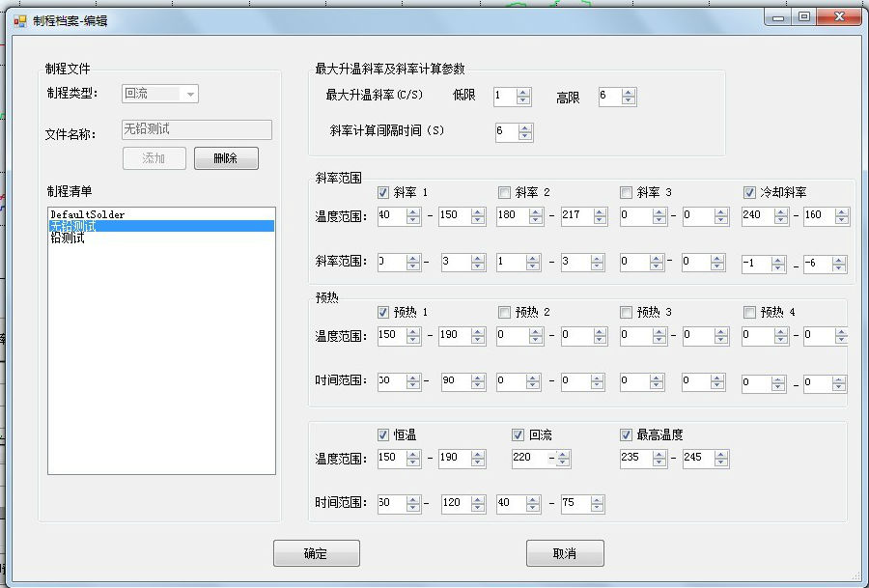Tick the 斜率 3 checkbox

626,192
